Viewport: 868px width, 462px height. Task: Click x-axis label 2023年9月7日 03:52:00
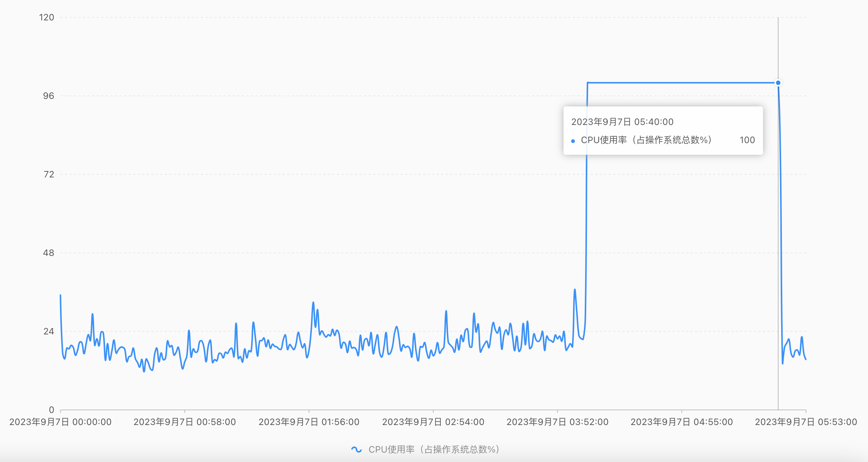(558, 422)
